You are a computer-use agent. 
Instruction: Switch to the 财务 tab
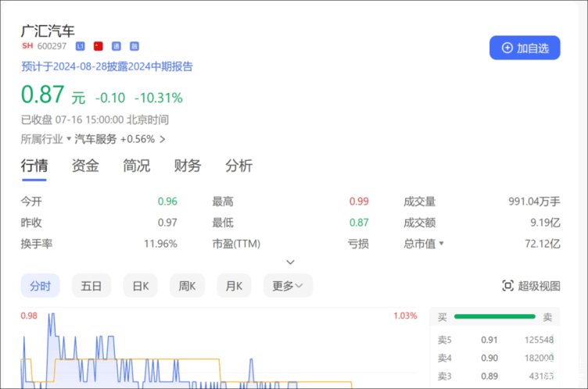coord(188,166)
